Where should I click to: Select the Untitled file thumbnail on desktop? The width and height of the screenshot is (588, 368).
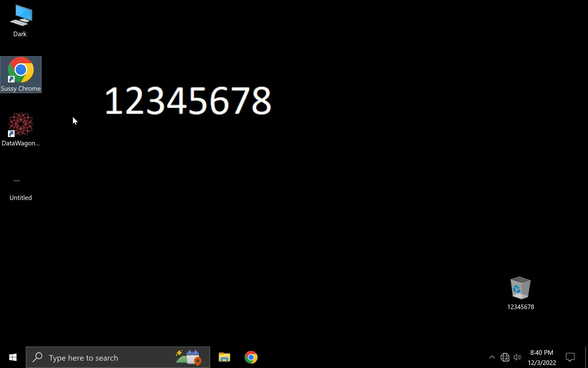point(17,181)
